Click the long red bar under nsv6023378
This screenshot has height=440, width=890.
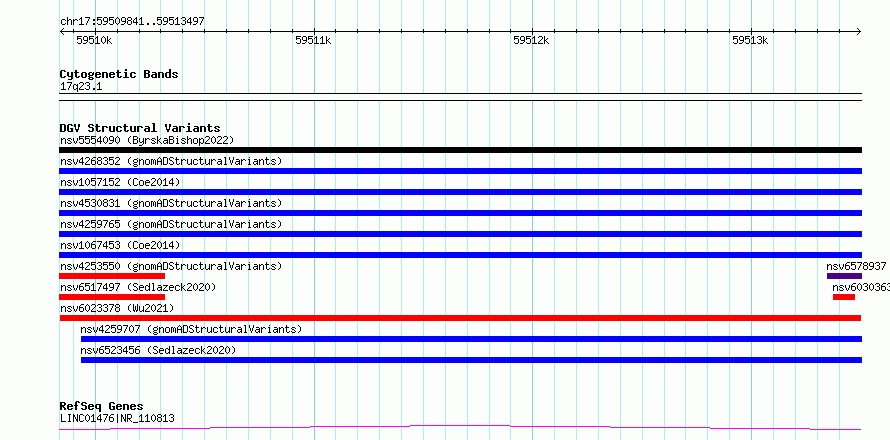(x=460, y=318)
